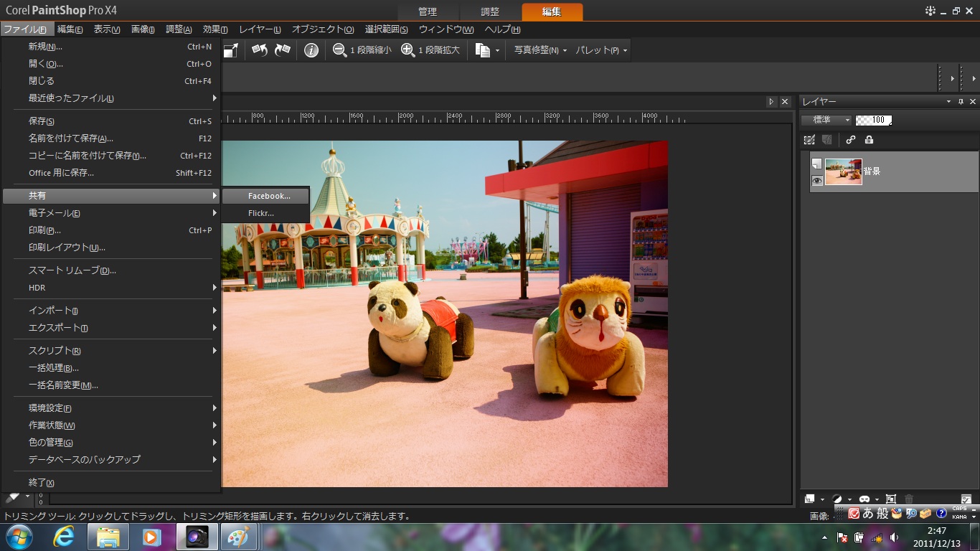The height and width of the screenshot is (551, 980).
Task: Click the resize icon in the toolbar
Action: (230, 50)
